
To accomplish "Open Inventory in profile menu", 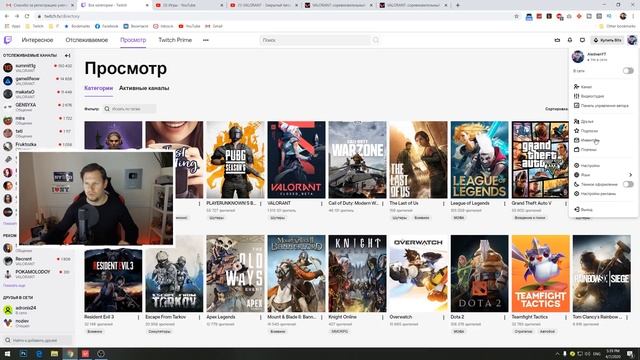I will pyautogui.click(x=587, y=140).
